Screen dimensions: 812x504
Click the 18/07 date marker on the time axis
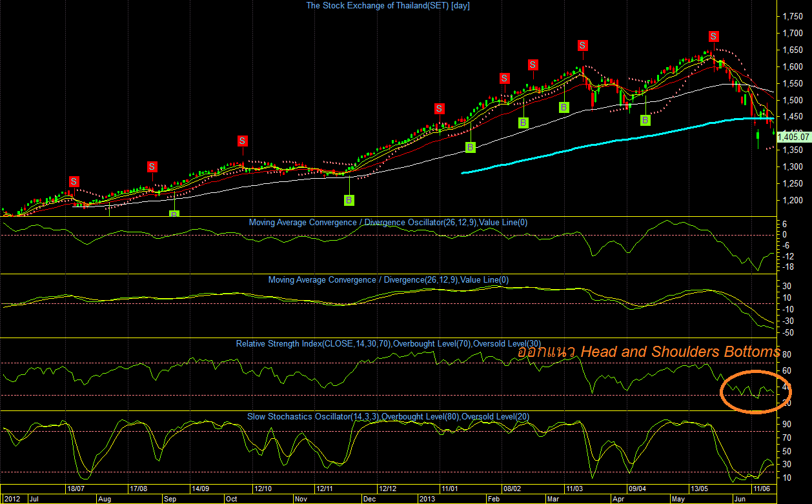tap(77, 489)
